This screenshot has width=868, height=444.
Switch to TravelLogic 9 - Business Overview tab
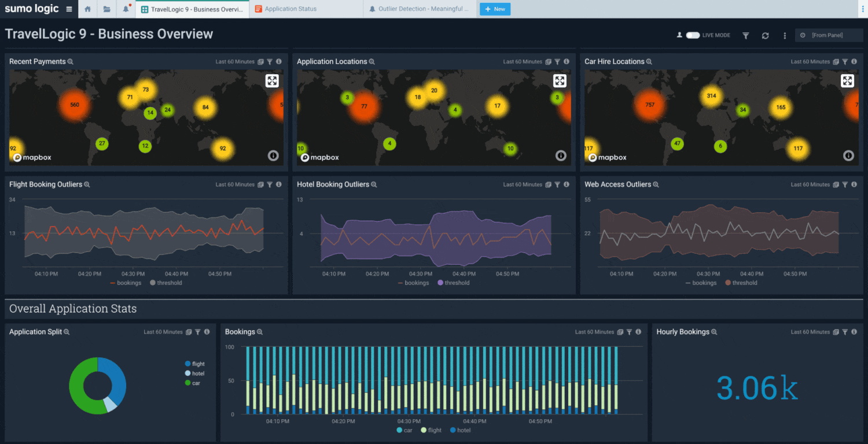(193, 9)
